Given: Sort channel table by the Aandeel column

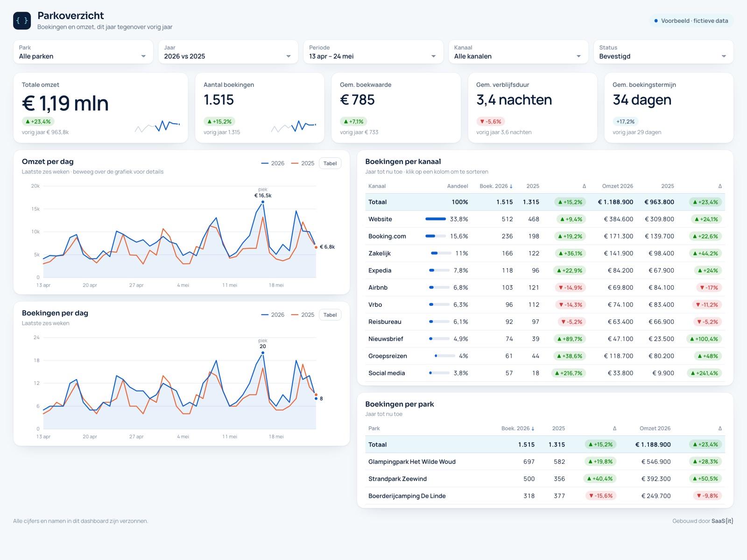Looking at the screenshot, I should coord(458,186).
